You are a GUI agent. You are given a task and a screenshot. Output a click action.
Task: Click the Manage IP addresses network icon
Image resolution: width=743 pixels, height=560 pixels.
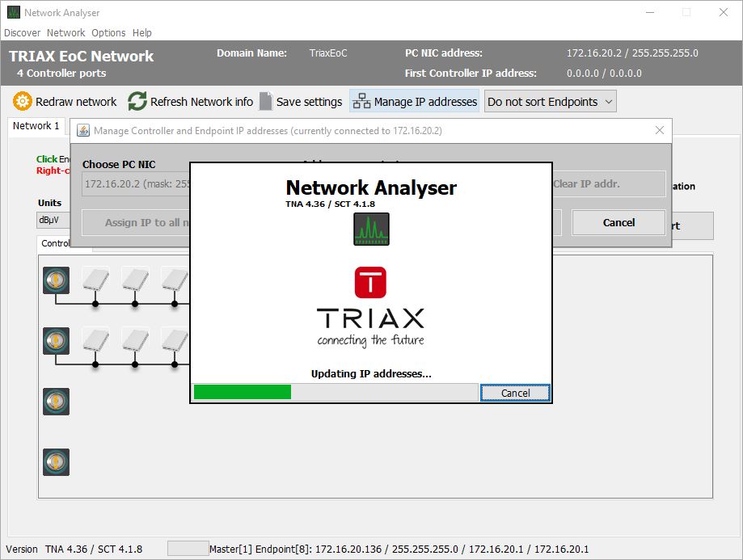[x=361, y=101]
